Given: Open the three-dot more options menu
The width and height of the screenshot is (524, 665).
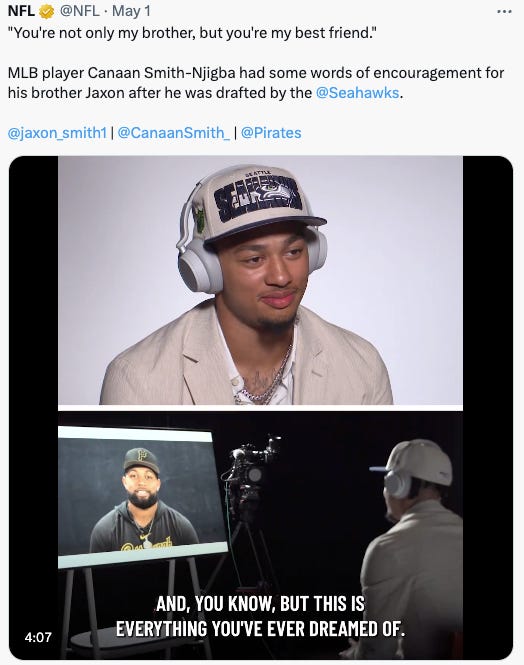Looking at the screenshot, I should pyautogui.click(x=504, y=11).
